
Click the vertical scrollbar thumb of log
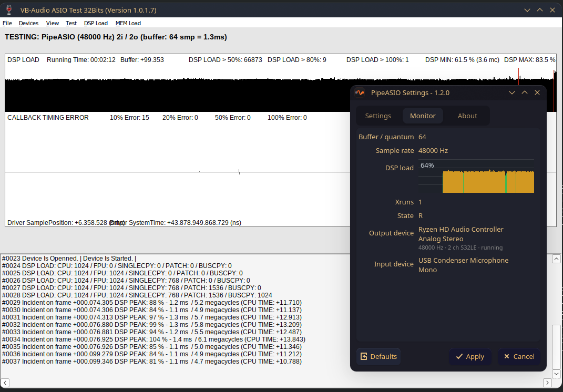556,346
